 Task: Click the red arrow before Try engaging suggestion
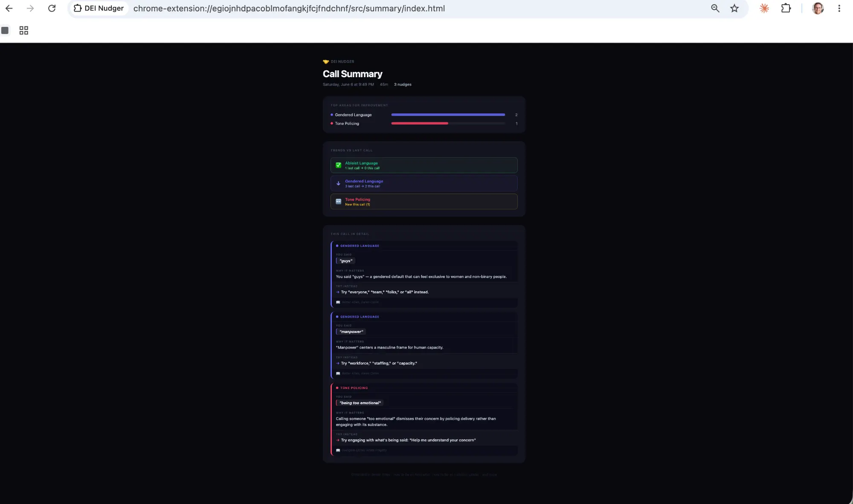point(338,440)
